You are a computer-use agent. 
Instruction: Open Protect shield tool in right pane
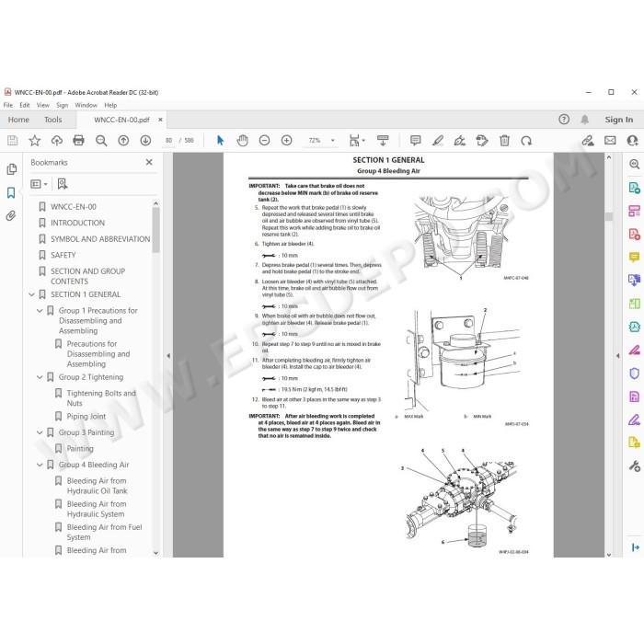point(634,374)
